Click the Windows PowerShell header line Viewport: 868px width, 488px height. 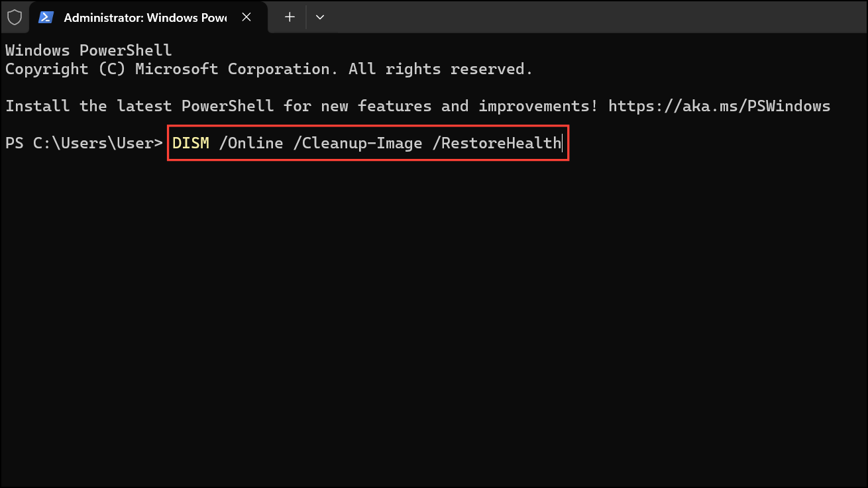(x=89, y=50)
